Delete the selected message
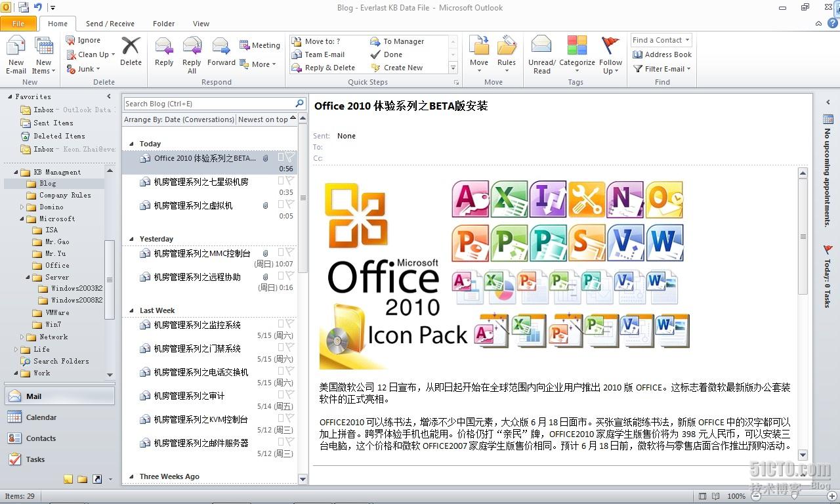Screen dimensions: 840x504 (131, 51)
